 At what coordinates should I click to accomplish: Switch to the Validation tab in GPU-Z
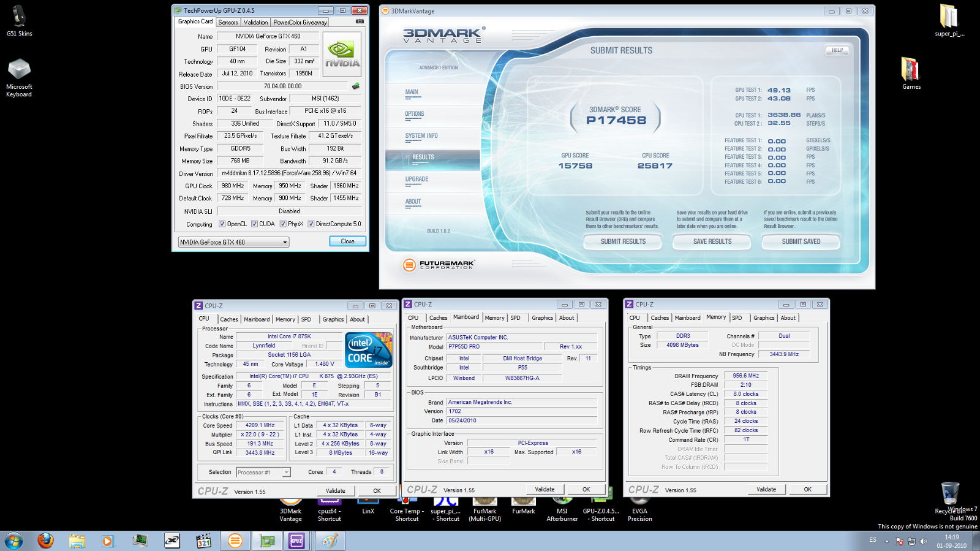click(255, 22)
